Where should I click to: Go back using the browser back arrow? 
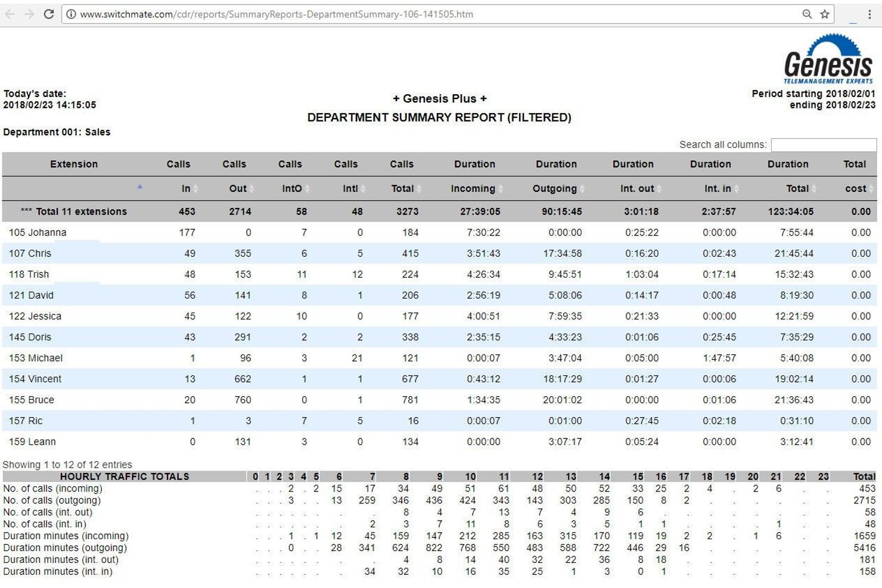[x=10, y=14]
